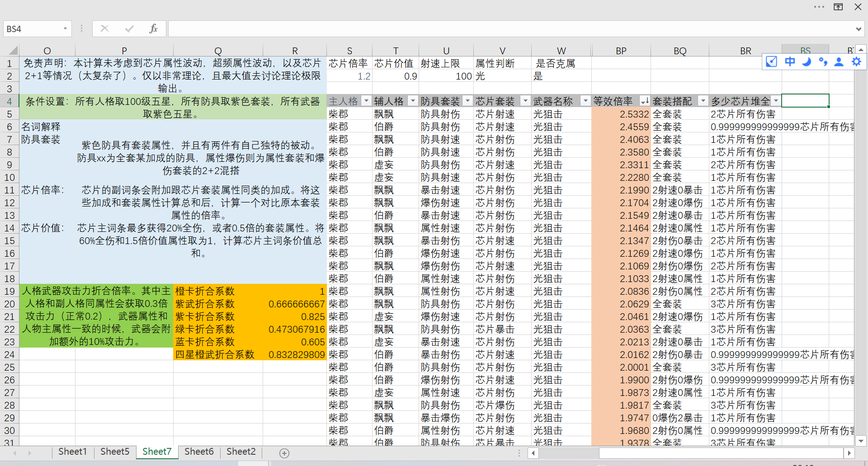Viewport: 868px width, 466px height.
Task: Select the 橙卡折合系数 label cell
Action: (x=218, y=291)
